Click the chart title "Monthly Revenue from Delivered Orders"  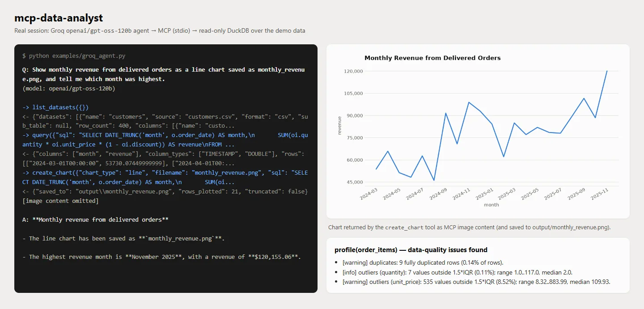432,58
